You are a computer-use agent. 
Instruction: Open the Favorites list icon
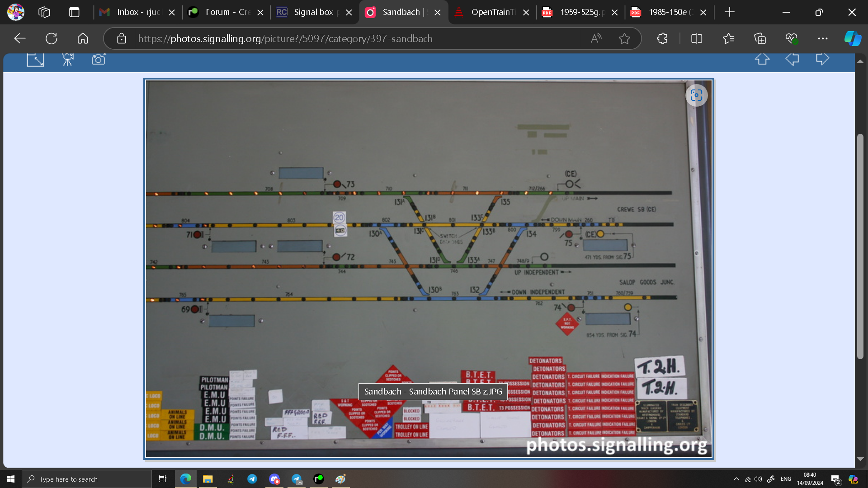pos(728,38)
